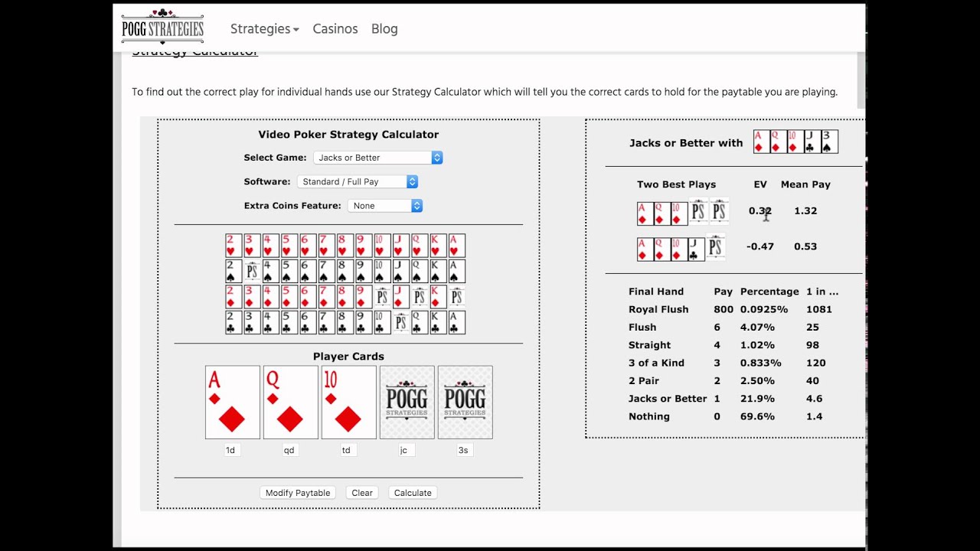Go to the Casinos page

pos(335,28)
